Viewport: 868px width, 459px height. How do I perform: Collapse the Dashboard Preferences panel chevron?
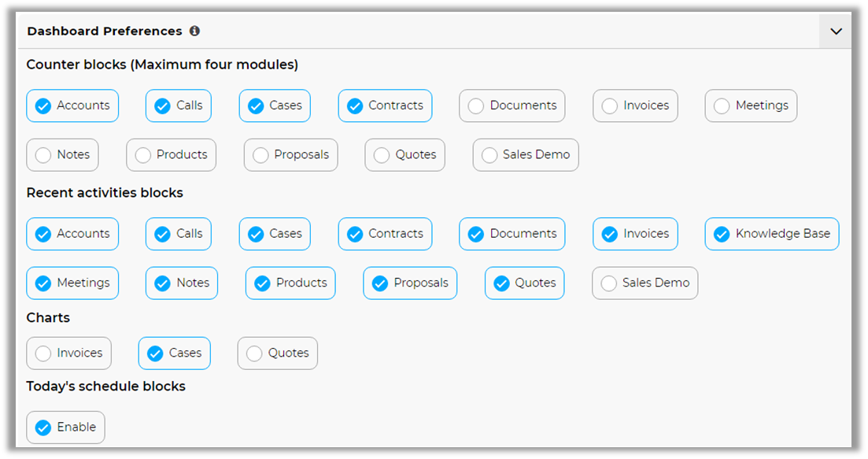[836, 31]
